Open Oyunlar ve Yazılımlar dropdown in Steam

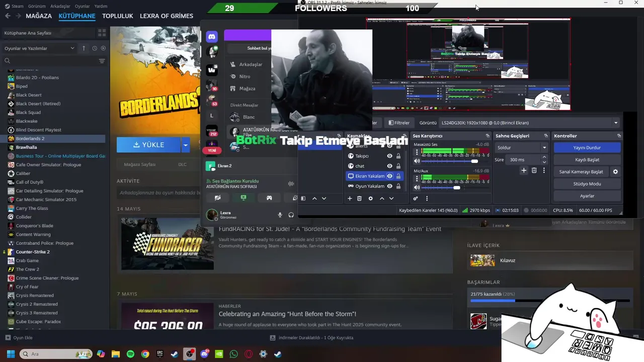click(39, 48)
